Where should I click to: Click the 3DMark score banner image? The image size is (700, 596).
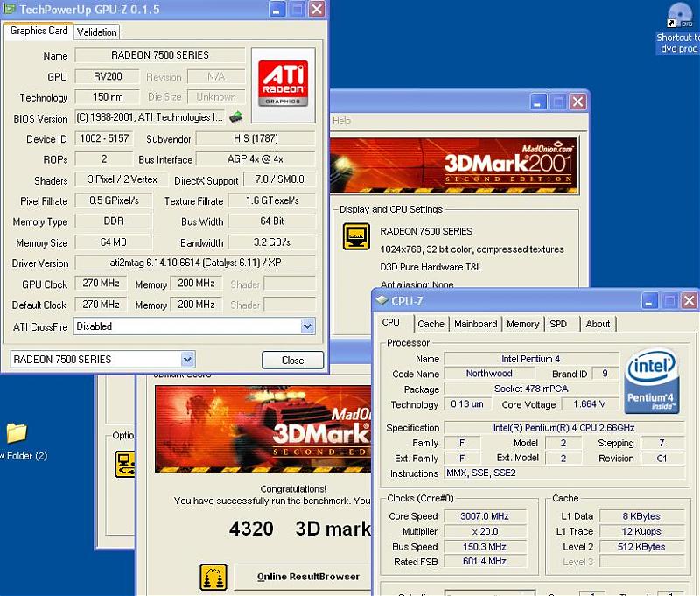[x=263, y=429]
